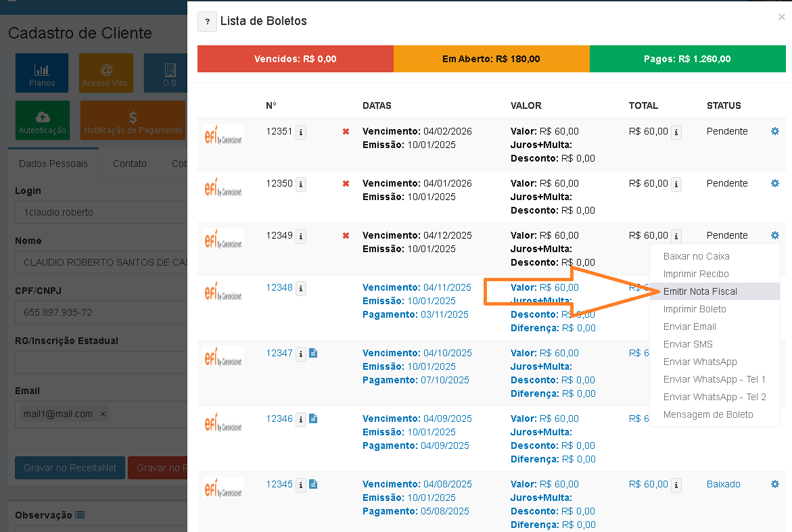Click the help question mark button
Viewport: 792px width, 532px height.
(207, 22)
